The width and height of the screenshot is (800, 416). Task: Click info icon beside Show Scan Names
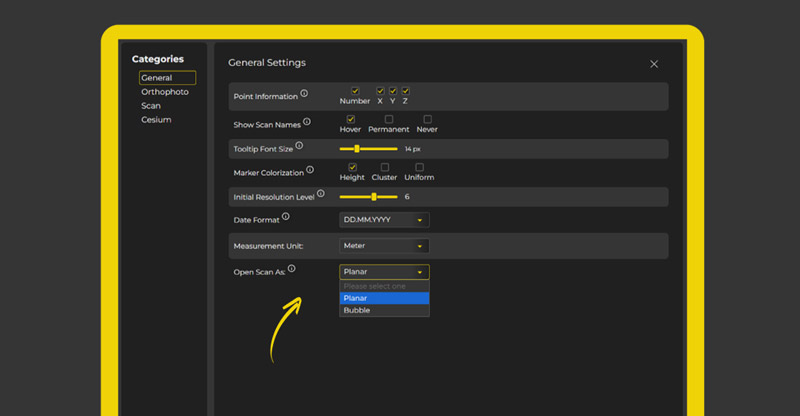click(x=307, y=122)
